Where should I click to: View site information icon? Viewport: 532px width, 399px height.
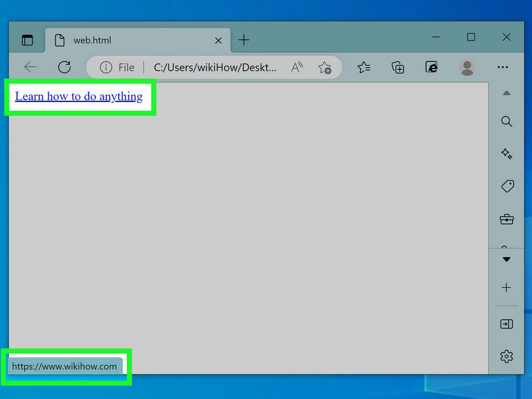(x=106, y=67)
